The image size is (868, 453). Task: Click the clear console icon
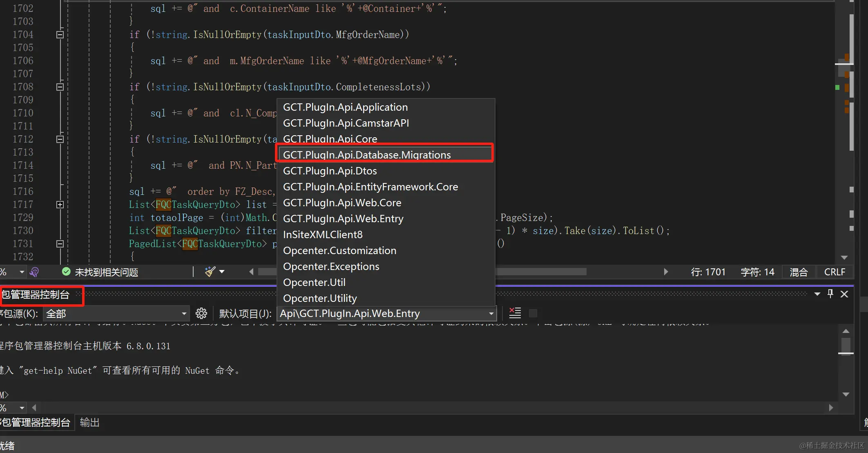click(x=515, y=313)
